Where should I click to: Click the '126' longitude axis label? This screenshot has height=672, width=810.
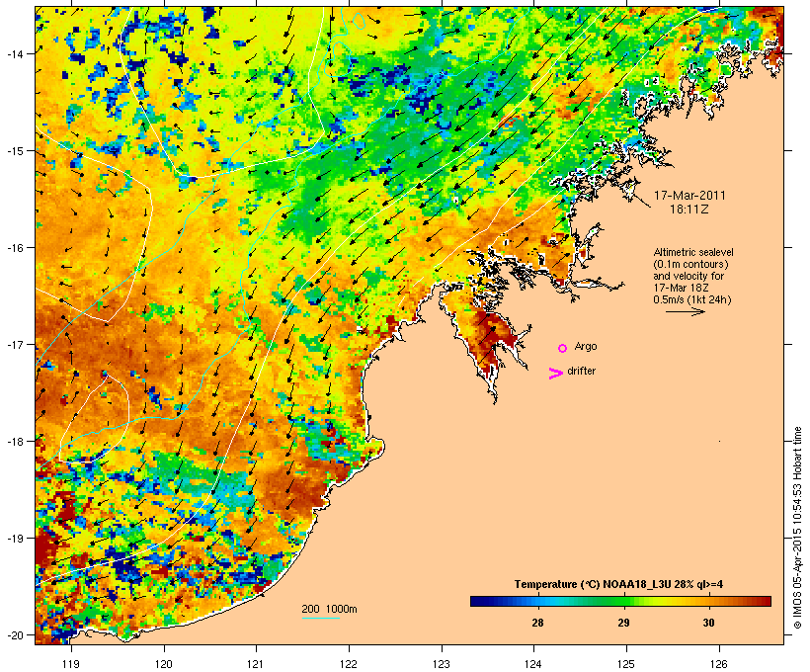point(718,664)
